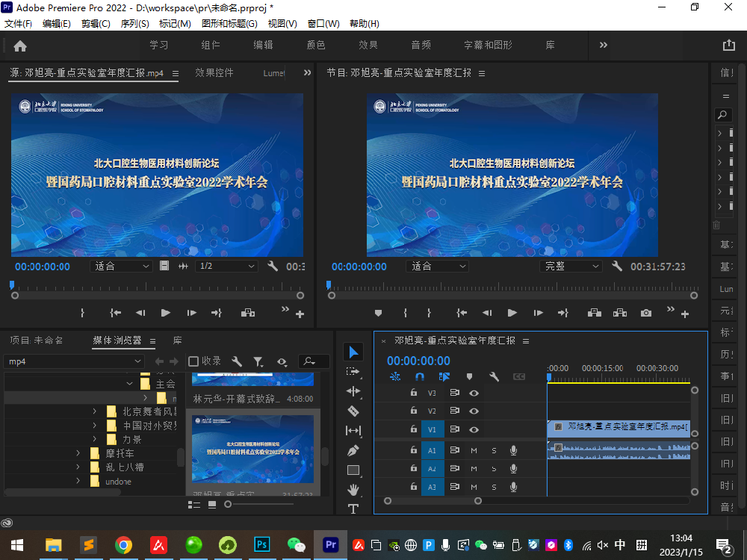
Task: Toggle V3 track output eye
Action: tap(474, 393)
